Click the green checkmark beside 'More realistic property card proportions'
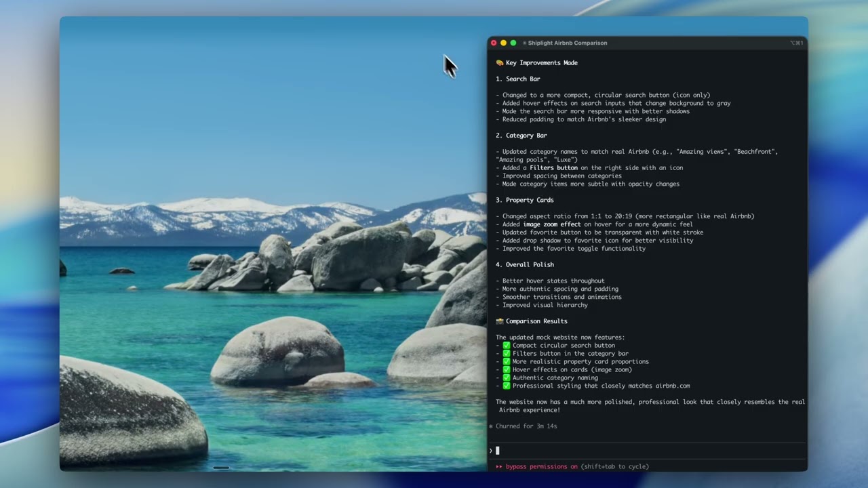 pyautogui.click(x=506, y=362)
